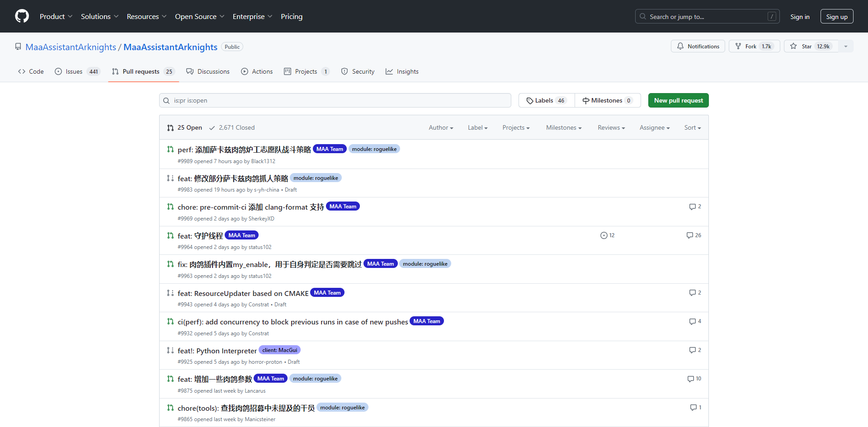868x427 pixels.
Task: Open comments icon on clang-format PR
Action: tap(695, 206)
